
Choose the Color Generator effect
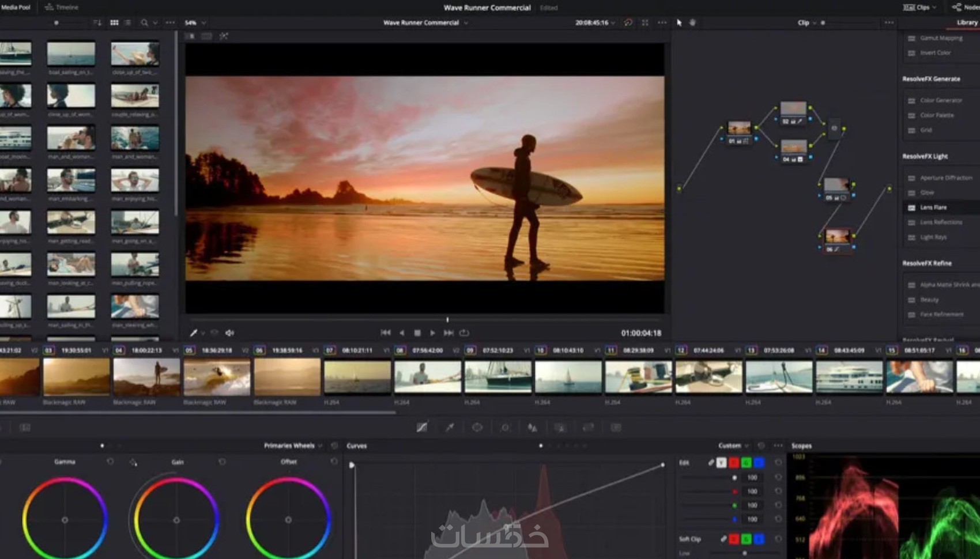click(x=941, y=100)
